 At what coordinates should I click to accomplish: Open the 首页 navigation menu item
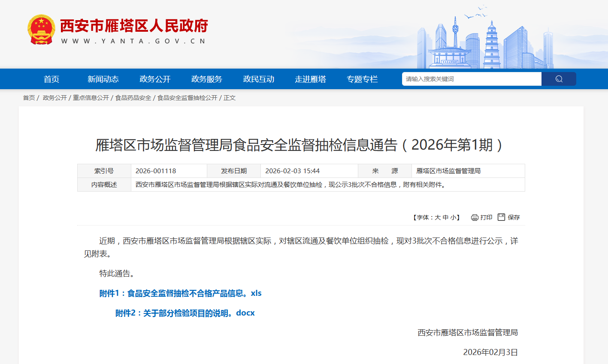tap(51, 79)
